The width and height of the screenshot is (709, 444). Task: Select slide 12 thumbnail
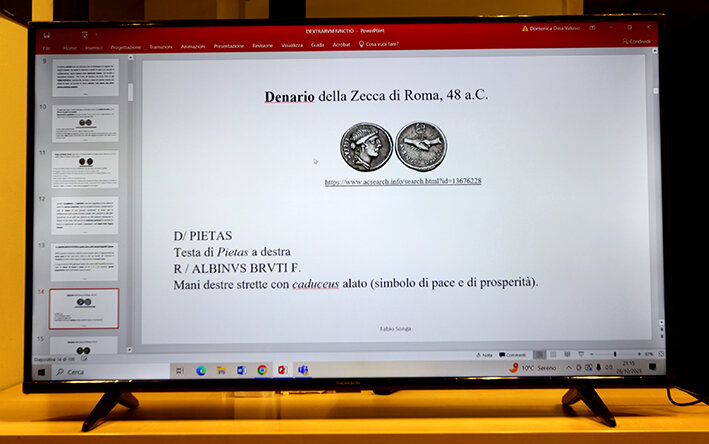(85, 215)
